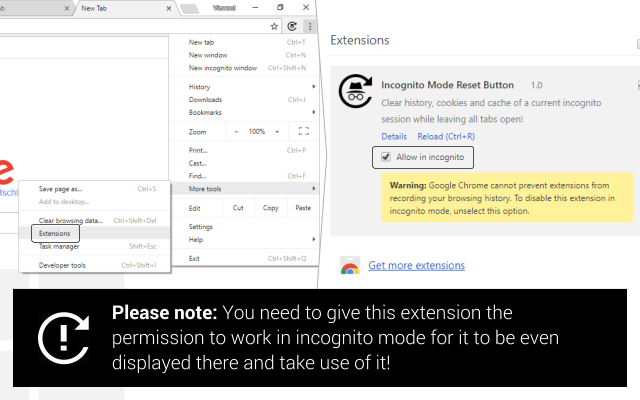
Task: Minimize the Chrome window
Action: click(x=255, y=7)
